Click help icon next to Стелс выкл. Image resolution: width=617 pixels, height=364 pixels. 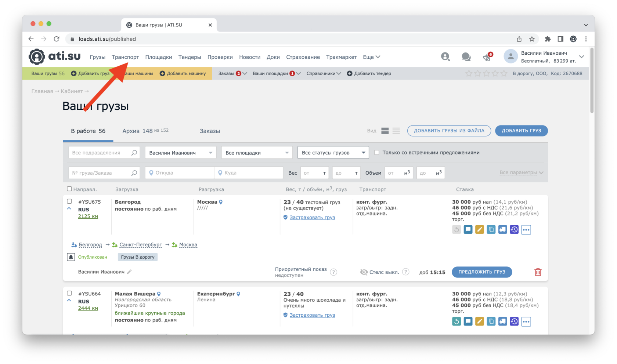405,272
